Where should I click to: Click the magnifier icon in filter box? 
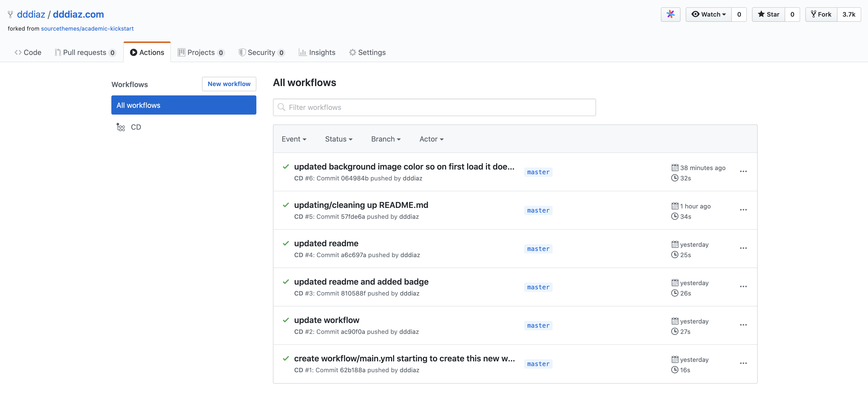pos(281,107)
